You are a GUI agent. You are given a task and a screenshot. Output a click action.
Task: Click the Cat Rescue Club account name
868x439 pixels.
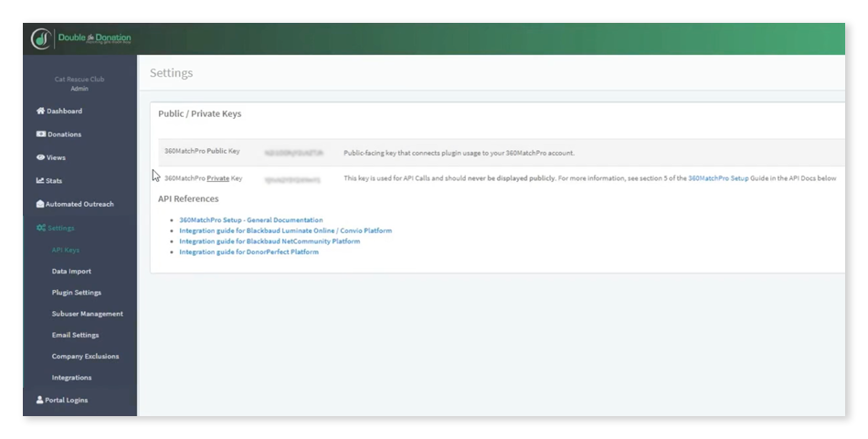[x=79, y=79]
